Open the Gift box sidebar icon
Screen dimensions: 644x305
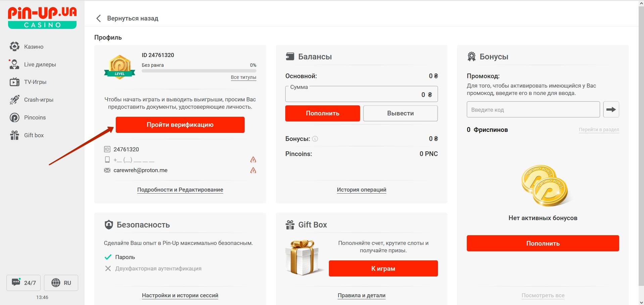pyautogui.click(x=14, y=135)
